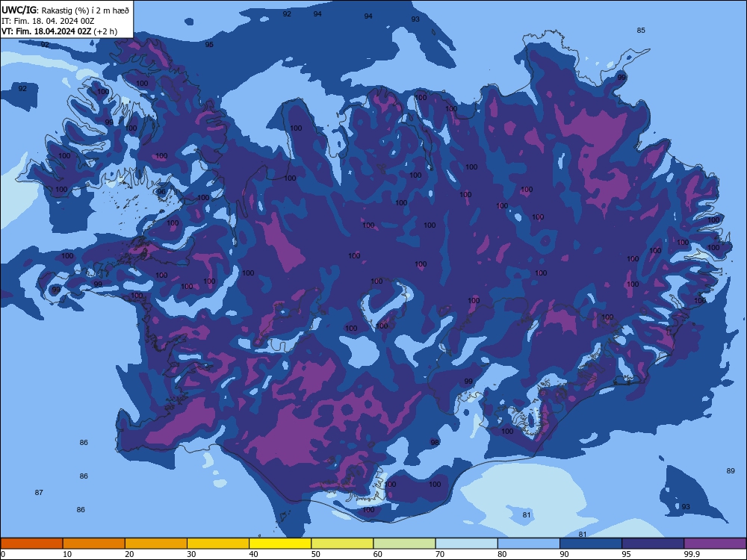
Task: Click the pale blue 70–80 legend swatch
Action: [x=466, y=544]
